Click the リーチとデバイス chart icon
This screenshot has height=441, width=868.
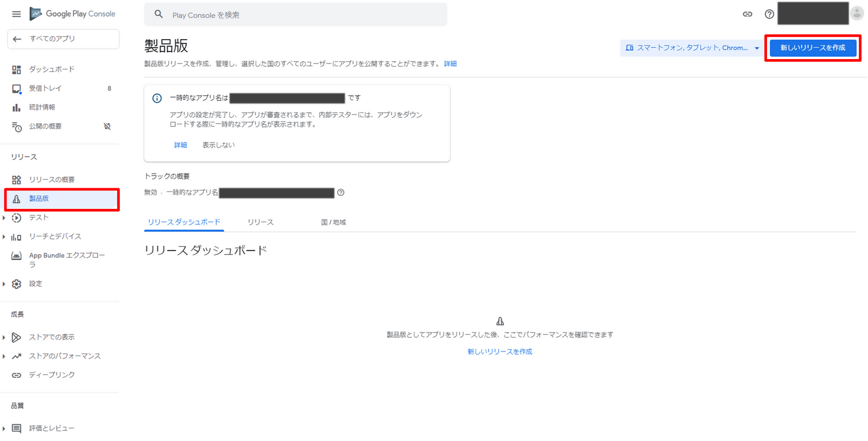point(17,237)
